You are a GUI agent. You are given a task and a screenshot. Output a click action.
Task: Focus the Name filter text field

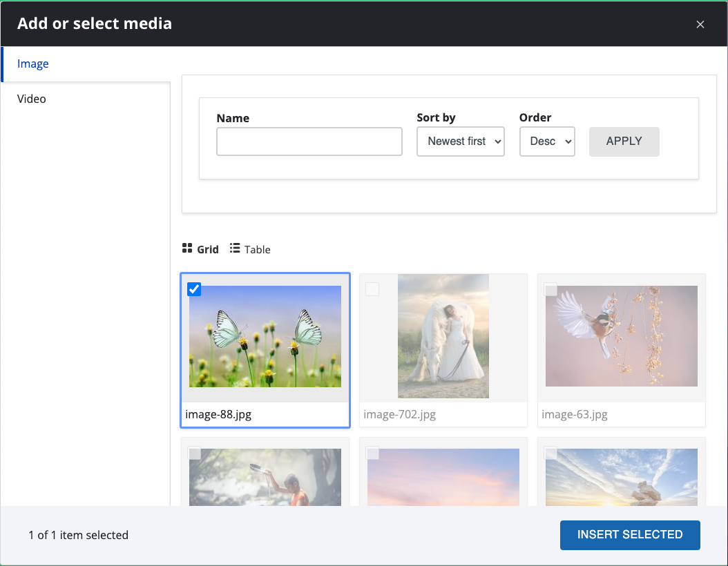[309, 141]
